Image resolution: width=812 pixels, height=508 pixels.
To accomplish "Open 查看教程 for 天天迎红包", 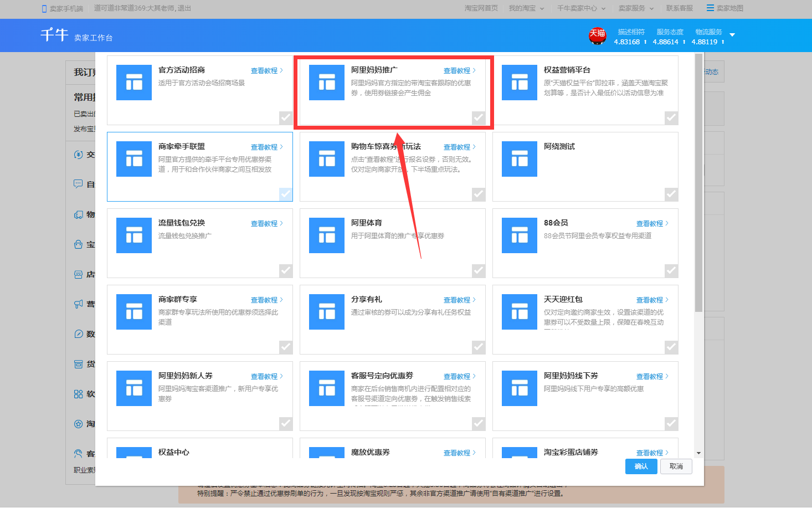I will point(652,300).
